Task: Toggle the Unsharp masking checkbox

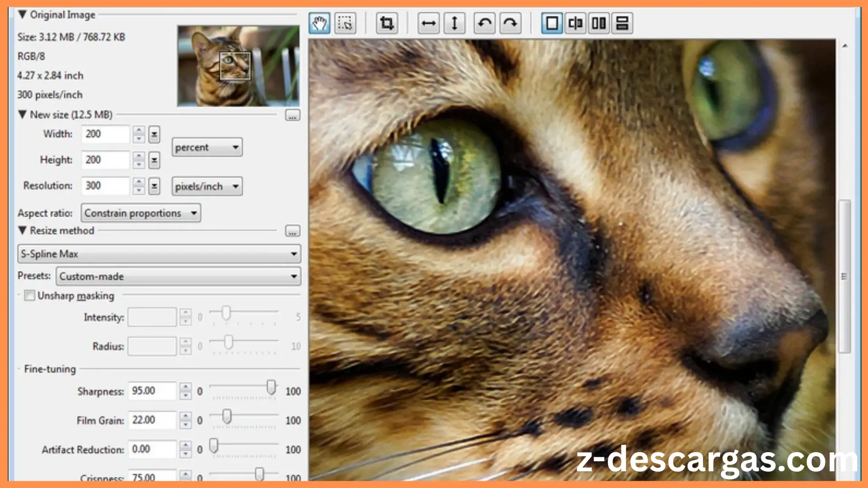Action: 29,296
